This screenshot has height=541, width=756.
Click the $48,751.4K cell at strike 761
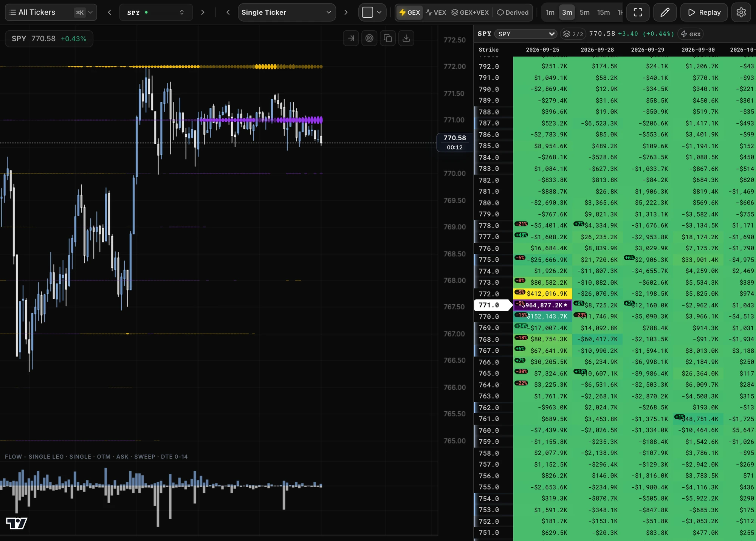coord(698,419)
